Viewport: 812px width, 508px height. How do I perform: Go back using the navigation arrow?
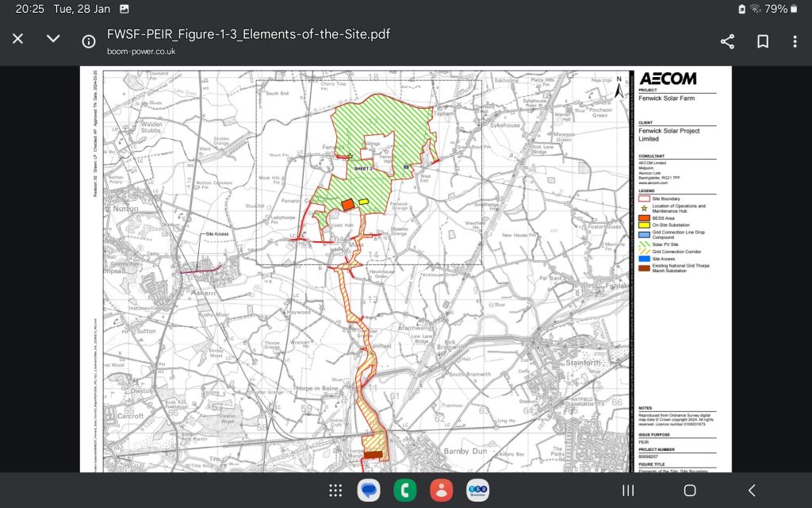coord(752,491)
